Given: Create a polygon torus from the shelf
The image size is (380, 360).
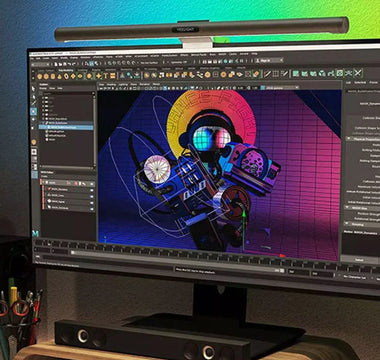Looking at the screenshot, I should (x=66, y=76).
